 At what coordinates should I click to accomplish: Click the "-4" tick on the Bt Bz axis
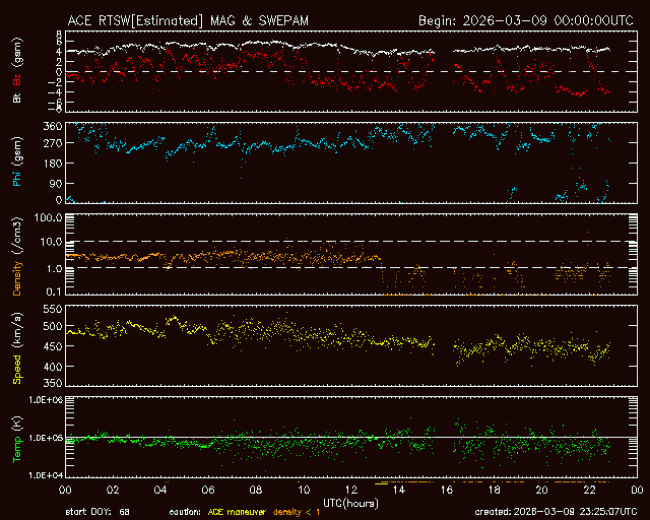coord(56,92)
